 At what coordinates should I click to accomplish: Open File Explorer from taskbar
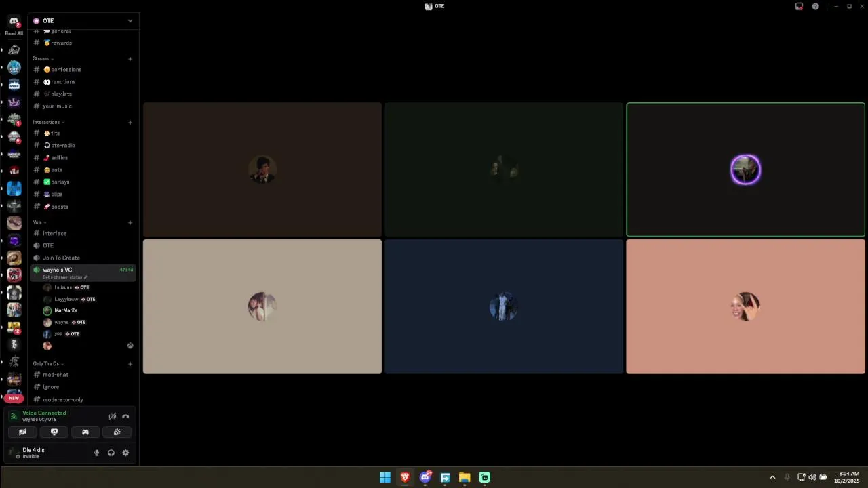point(465,477)
